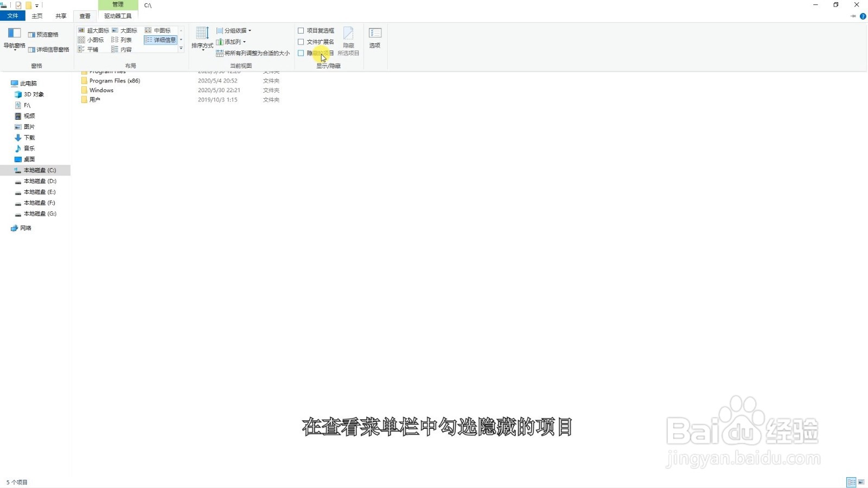Open the 文件 file tab
This screenshot has width=868, height=488.
tap(12, 16)
